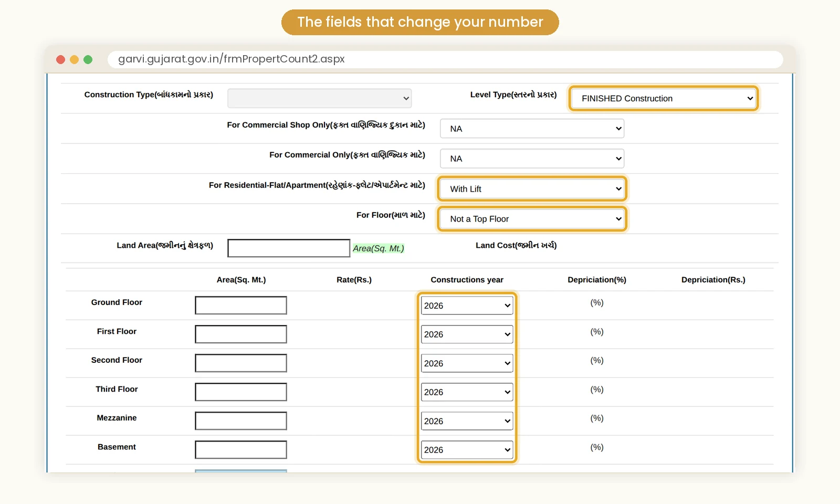Click the Depriciation(Rs.) column header
840x504 pixels.
pyautogui.click(x=713, y=280)
